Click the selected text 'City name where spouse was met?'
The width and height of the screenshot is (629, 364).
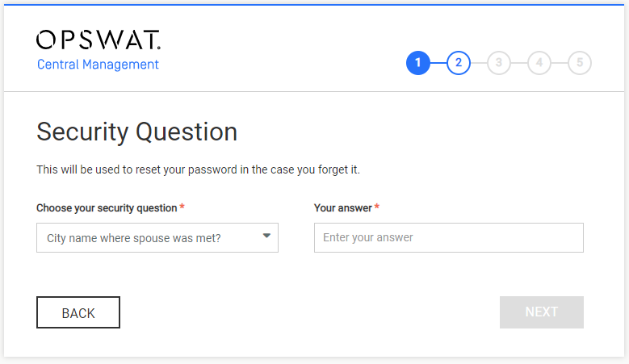133,238
